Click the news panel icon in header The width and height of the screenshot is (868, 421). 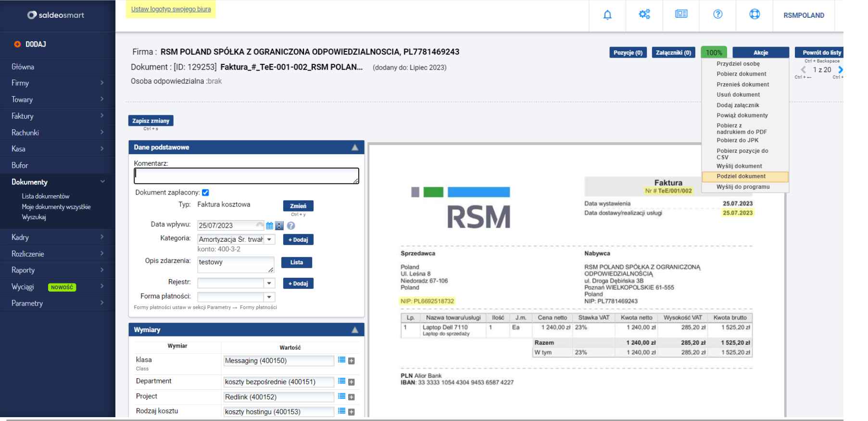tap(681, 14)
